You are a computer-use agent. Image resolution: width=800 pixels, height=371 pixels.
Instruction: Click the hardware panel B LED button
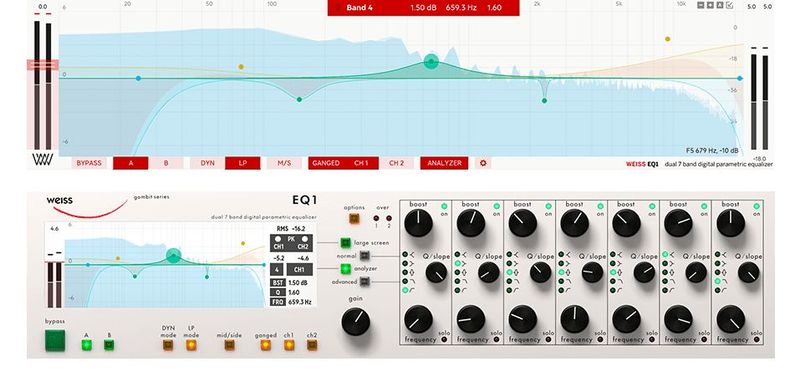coord(109,345)
